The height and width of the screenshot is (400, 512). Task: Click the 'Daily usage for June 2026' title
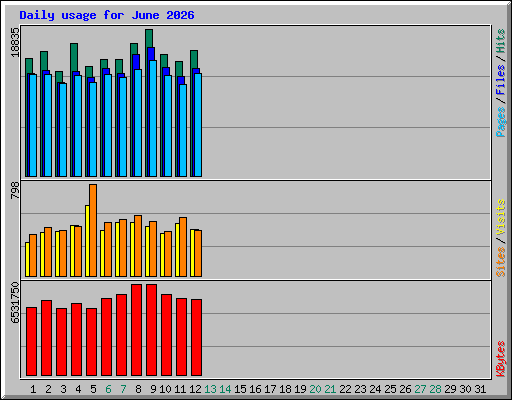pyautogui.click(x=107, y=15)
